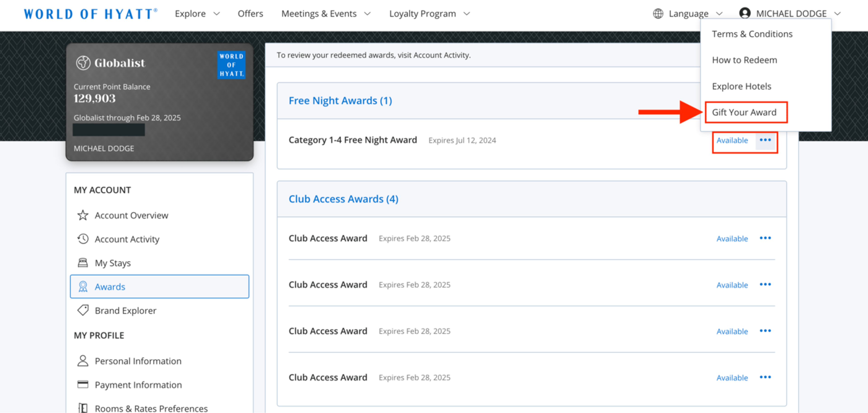
Task: Open Loyalty Program menu
Action: coord(430,14)
